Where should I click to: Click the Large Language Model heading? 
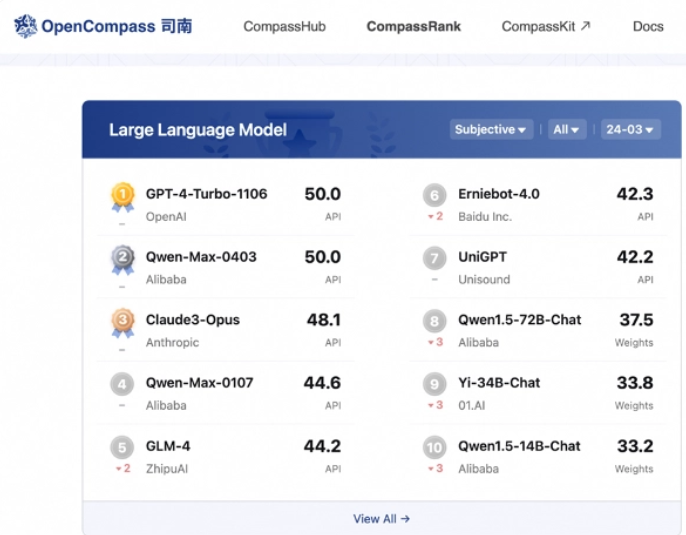coord(198,130)
